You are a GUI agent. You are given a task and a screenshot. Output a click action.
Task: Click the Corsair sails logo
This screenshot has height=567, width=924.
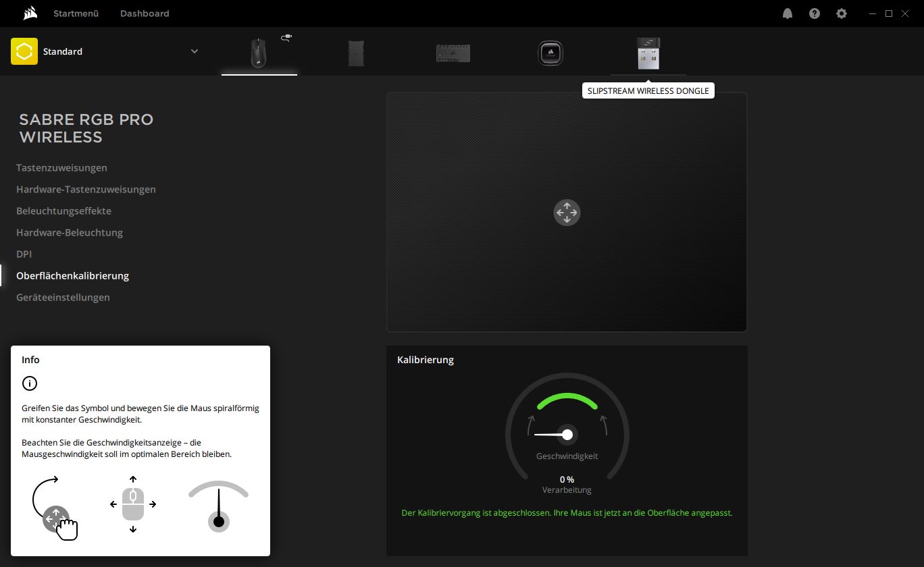[x=29, y=13]
